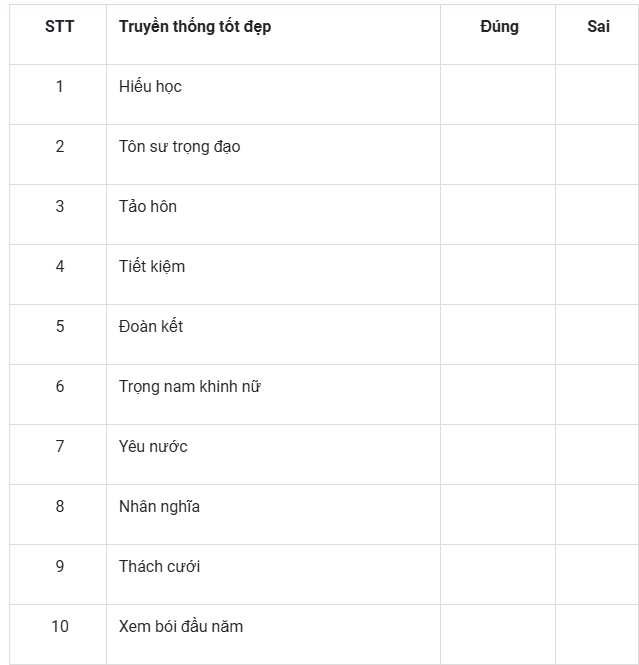Click row number 10 in STT column
The image size is (639, 665).
click(x=60, y=626)
